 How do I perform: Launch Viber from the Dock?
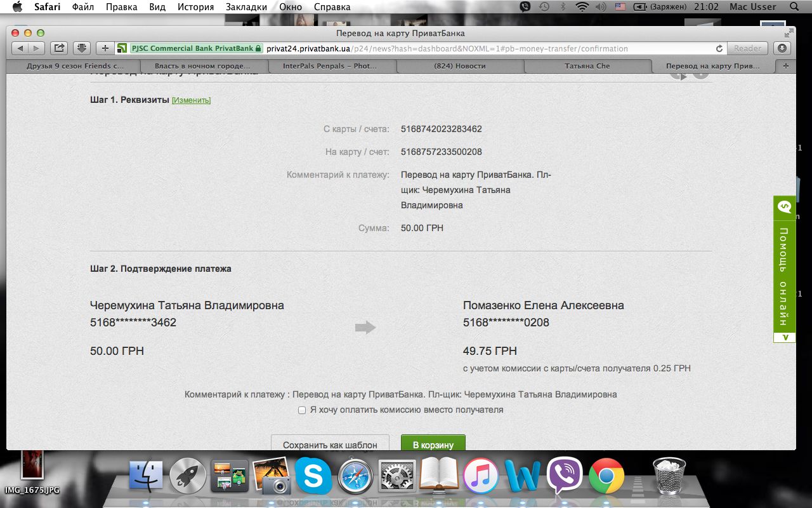click(564, 476)
